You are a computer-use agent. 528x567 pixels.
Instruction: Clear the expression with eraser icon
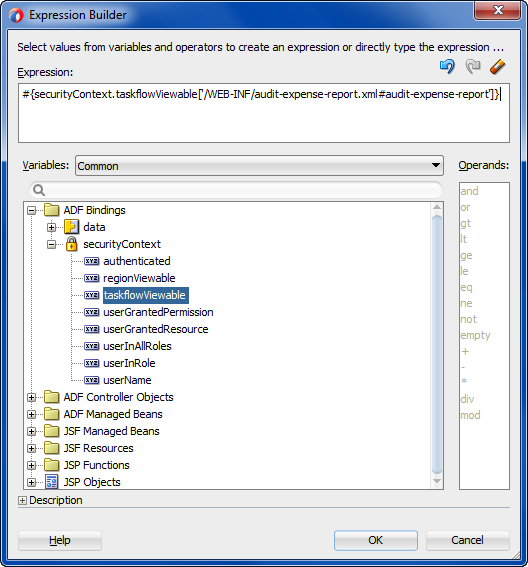point(498,67)
